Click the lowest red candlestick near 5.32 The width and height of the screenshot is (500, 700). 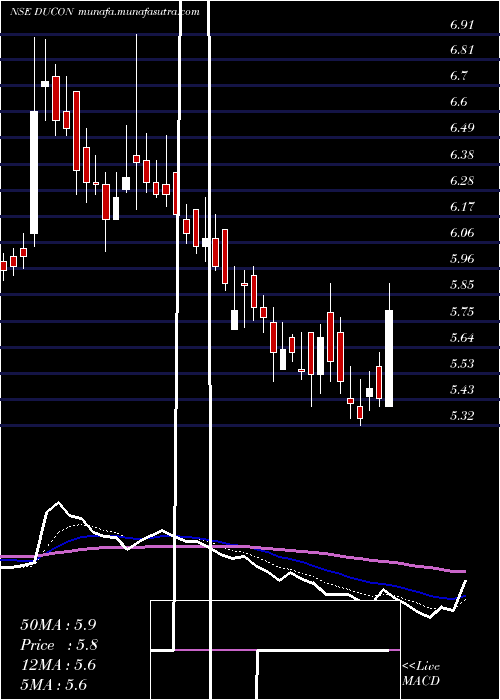tap(360, 412)
